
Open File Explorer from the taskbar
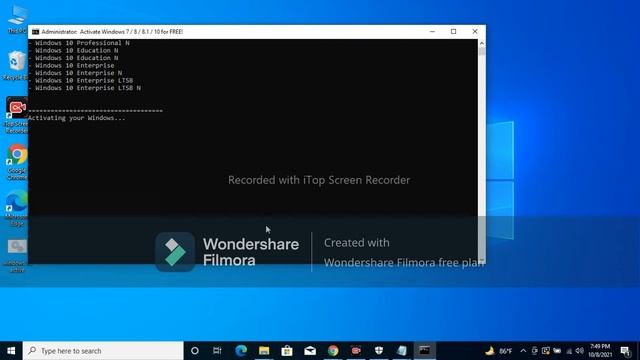point(264,351)
